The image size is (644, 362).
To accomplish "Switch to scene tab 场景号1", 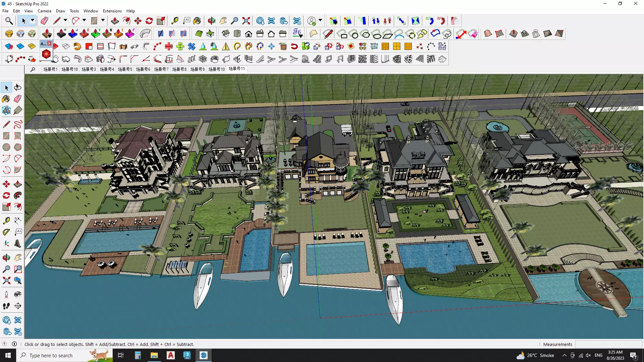I will [50, 69].
